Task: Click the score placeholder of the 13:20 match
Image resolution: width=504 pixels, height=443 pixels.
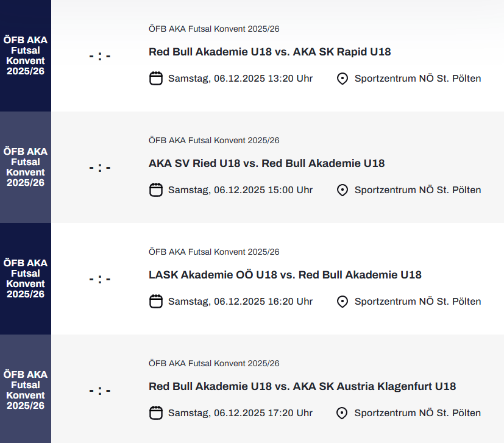Action: tap(100, 56)
